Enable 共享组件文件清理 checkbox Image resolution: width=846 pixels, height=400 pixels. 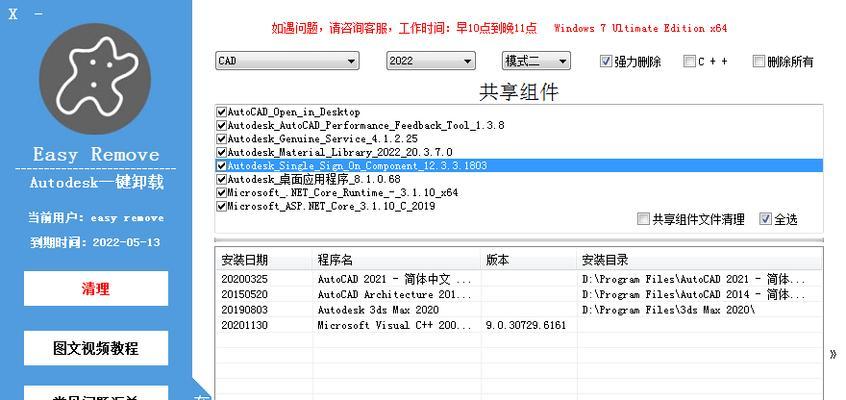[643, 219]
